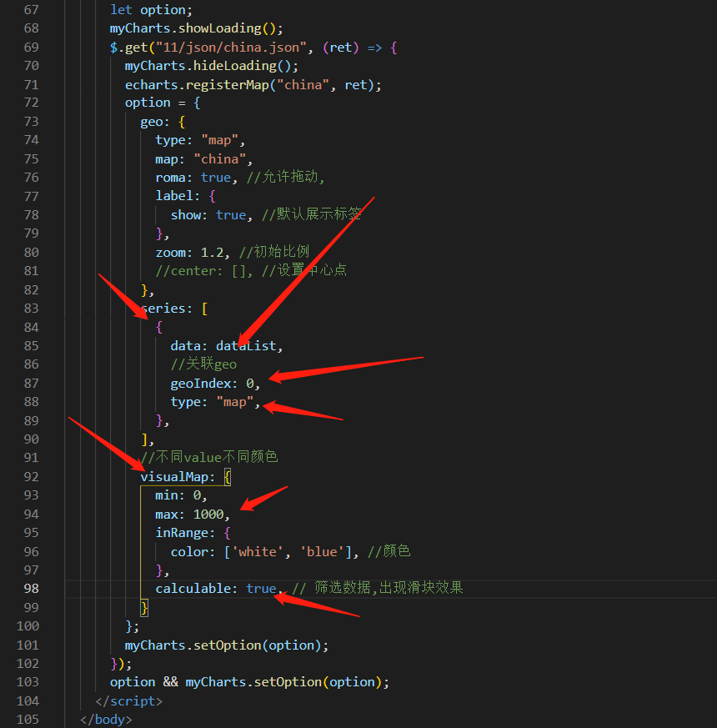The image size is (717, 728).
Task: Click the 'label:' property key
Action: [178, 196]
